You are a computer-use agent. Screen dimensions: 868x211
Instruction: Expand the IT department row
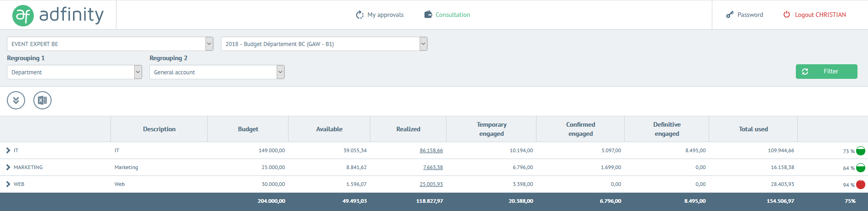pyautogui.click(x=8, y=150)
